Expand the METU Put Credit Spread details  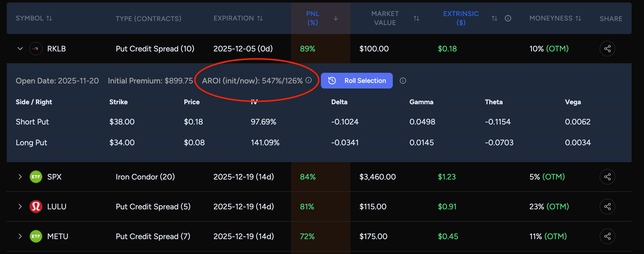[20, 236]
